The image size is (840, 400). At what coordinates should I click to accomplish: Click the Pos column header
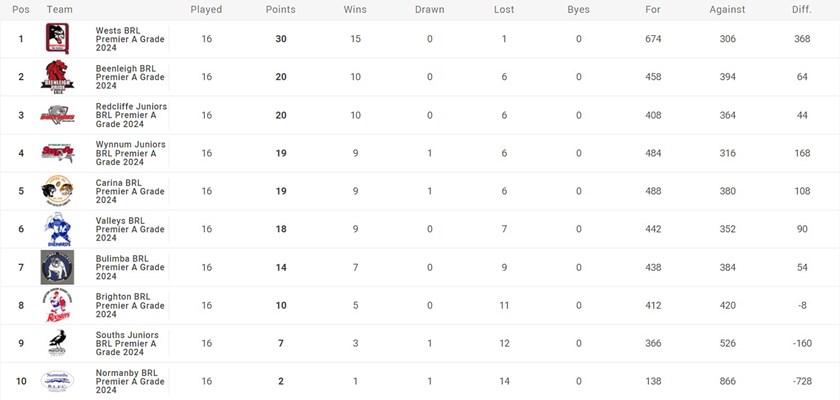pos(21,10)
